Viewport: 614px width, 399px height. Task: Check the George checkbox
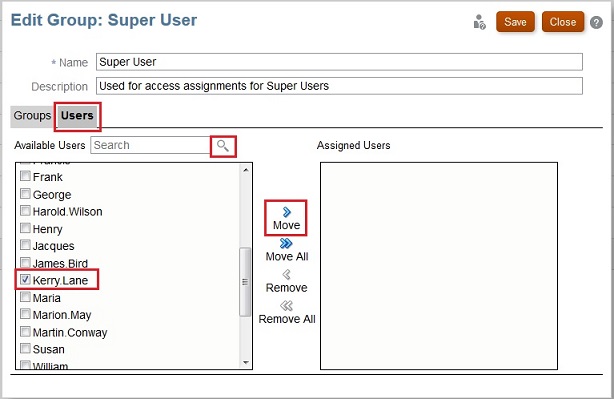(x=25, y=193)
